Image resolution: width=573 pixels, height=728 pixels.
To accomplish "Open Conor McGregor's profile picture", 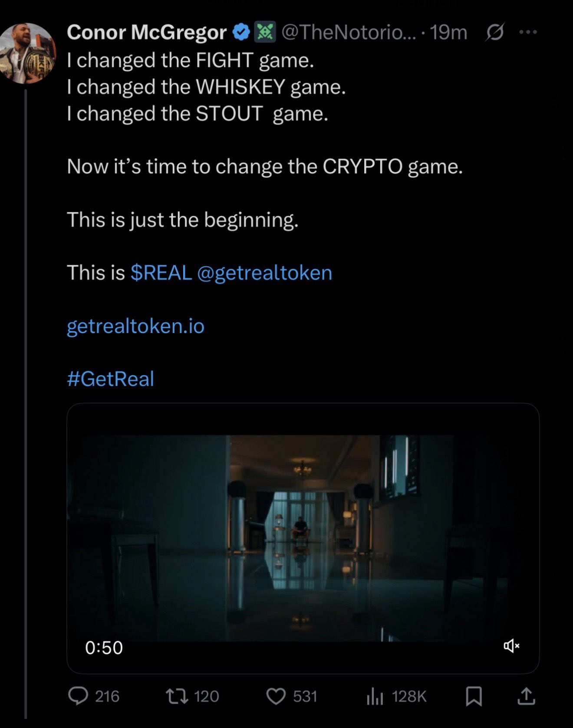I will coord(27,53).
